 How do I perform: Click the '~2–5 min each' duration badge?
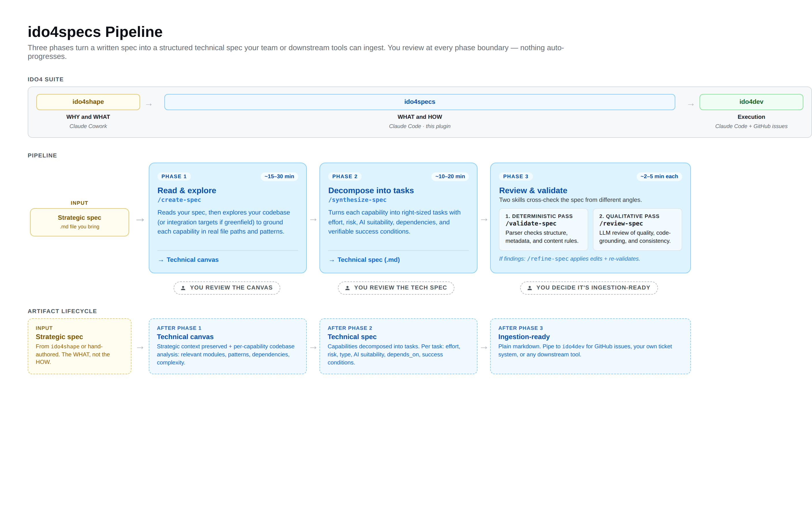[659, 176]
